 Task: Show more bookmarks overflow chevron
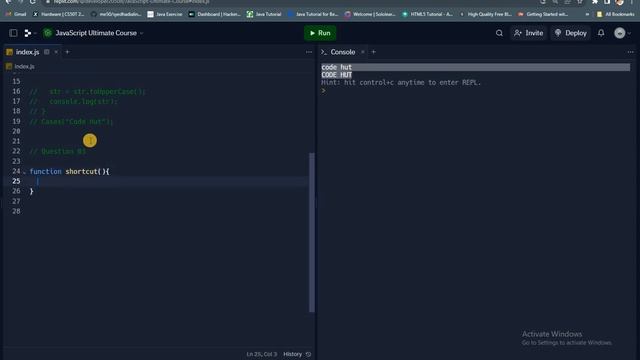(x=587, y=14)
